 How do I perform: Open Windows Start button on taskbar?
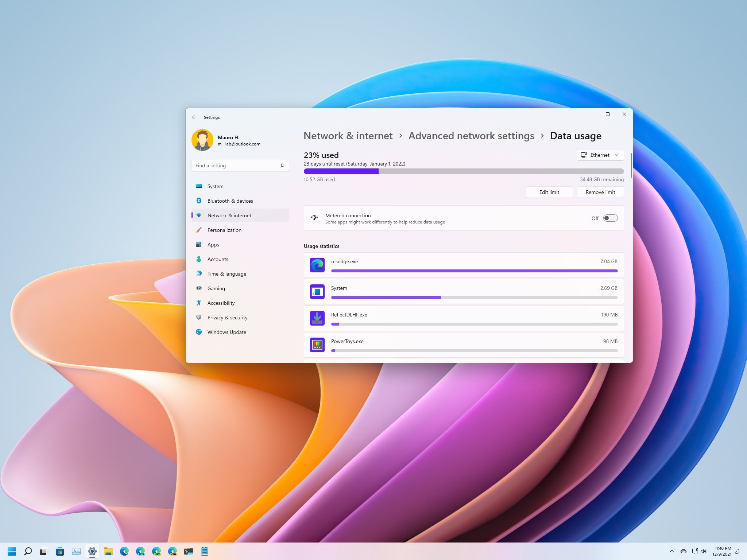click(x=12, y=551)
